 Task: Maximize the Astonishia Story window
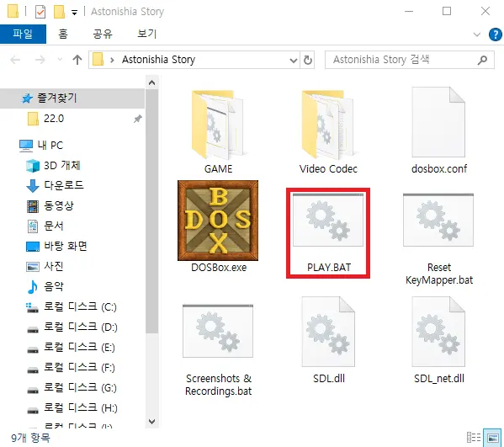pos(447,11)
